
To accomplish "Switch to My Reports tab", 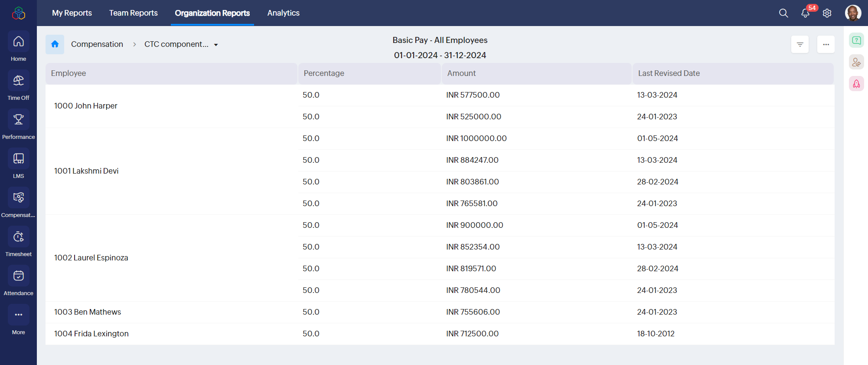I will [72, 13].
